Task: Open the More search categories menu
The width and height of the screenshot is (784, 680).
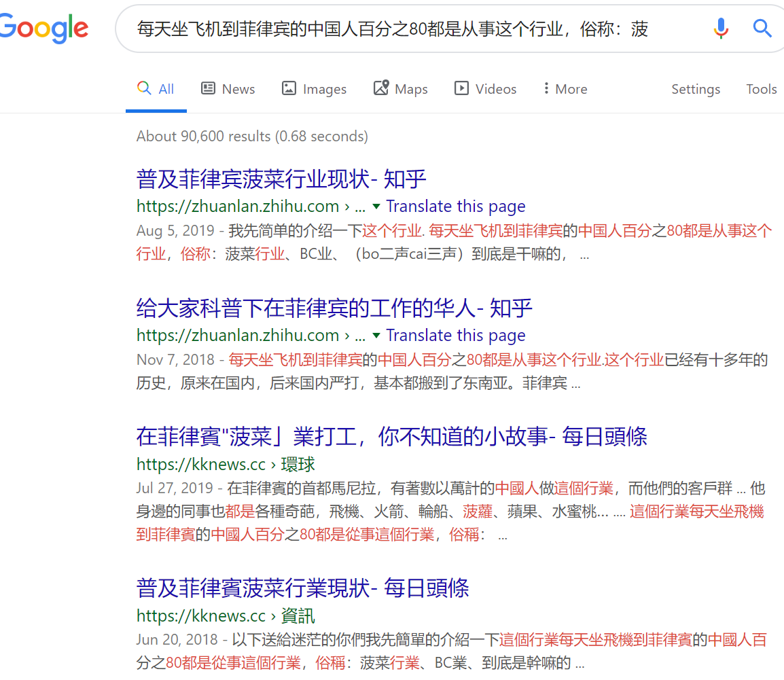Action: 565,89
